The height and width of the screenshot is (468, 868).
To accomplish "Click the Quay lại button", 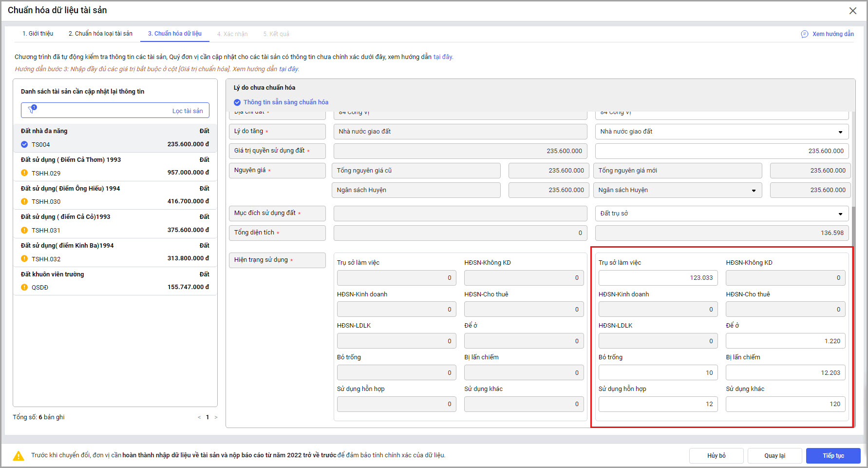I will (774, 456).
